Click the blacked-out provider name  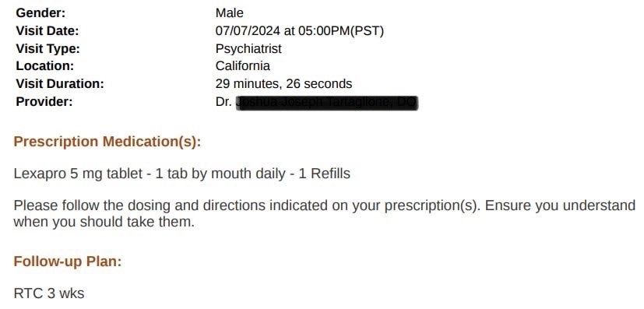pyautogui.click(x=327, y=103)
